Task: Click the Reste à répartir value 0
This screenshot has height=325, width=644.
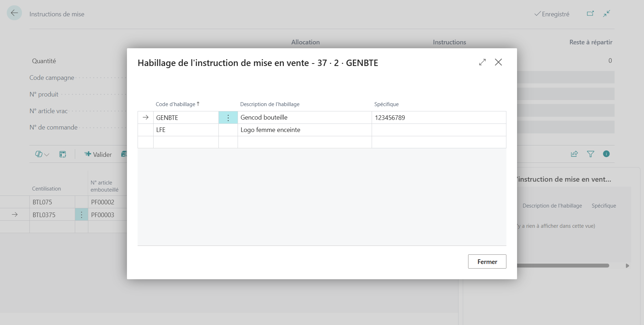Action: coord(610,61)
